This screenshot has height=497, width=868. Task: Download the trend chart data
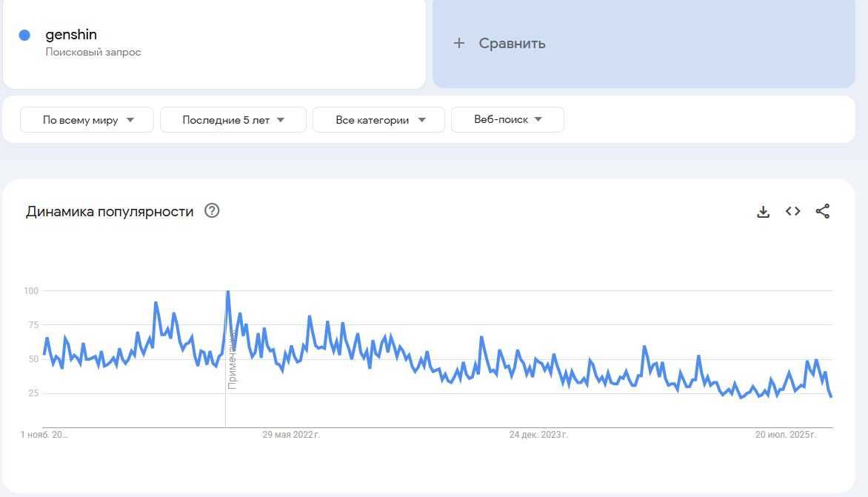pos(763,212)
